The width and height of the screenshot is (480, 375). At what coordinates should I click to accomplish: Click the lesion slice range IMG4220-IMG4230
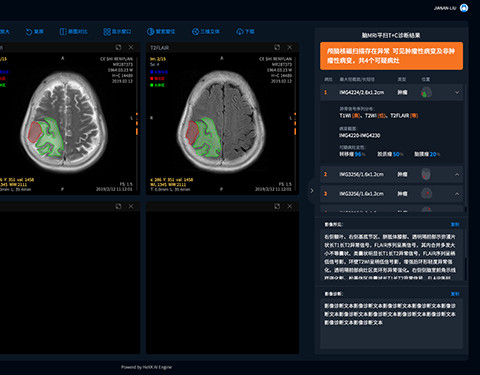(x=359, y=135)
